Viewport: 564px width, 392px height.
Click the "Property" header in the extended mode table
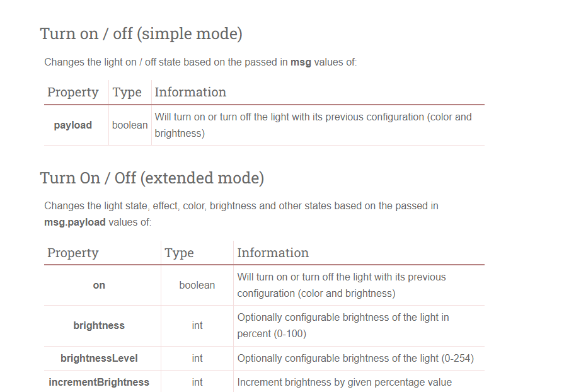[x=73, y=253]
